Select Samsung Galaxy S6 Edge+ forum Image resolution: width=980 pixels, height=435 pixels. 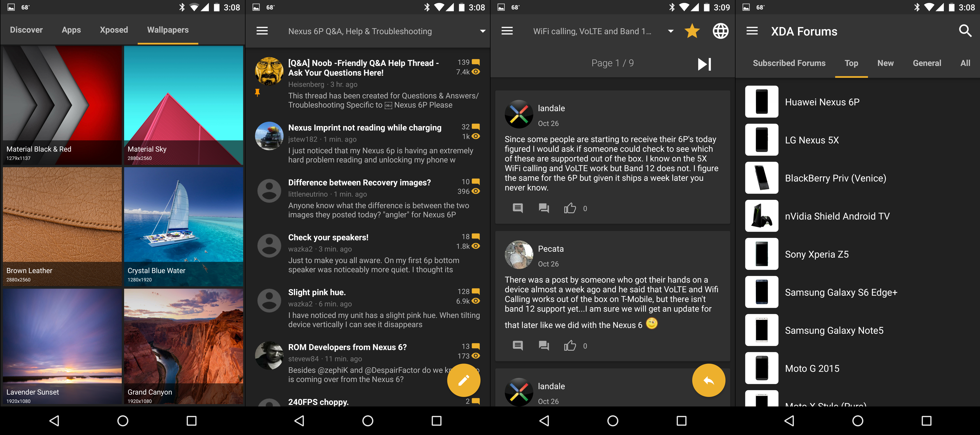[x=857, y=292]
